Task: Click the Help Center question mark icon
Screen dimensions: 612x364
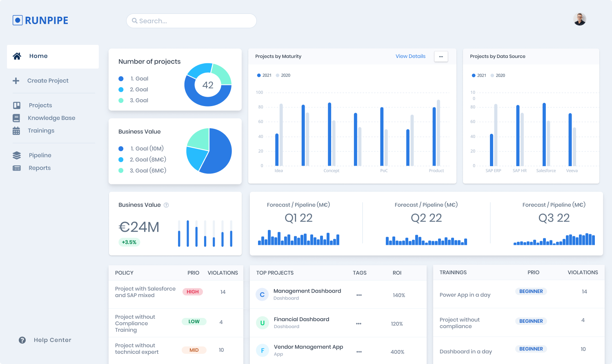Action: click(x=22, y=340)
